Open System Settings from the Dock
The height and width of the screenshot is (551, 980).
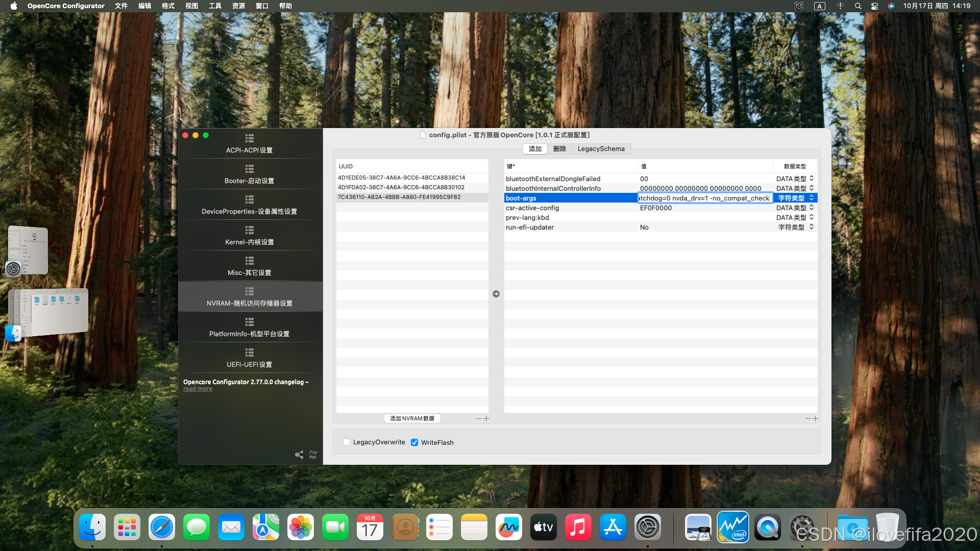pos(647,528)
